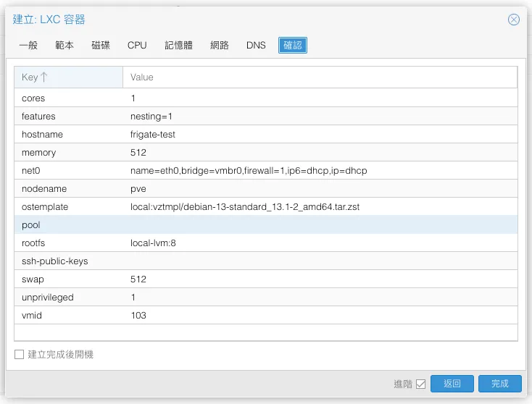Select the vmid 103 row
The width and height of the screenshot is (532, 404).
tap(265, 316)
